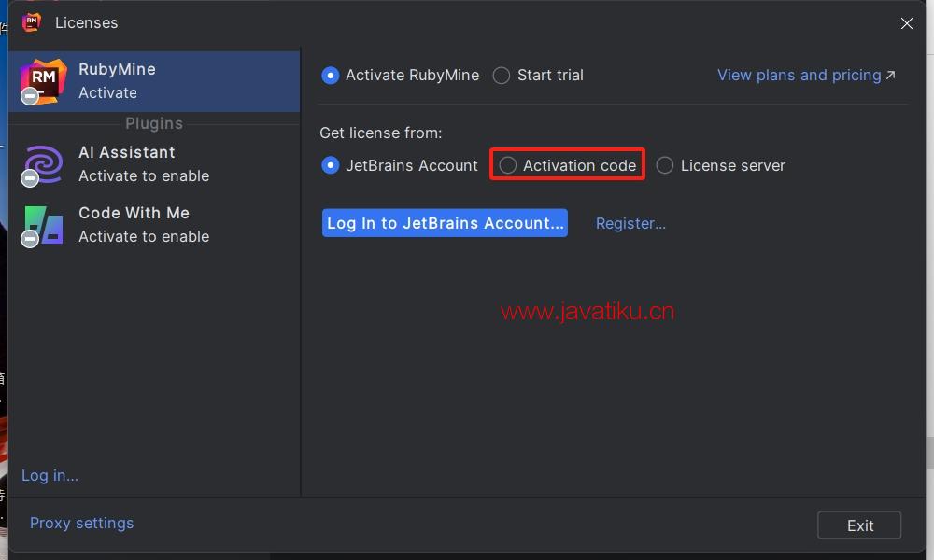Click the background window scrollbar at right edge

(x=930, y=454)
